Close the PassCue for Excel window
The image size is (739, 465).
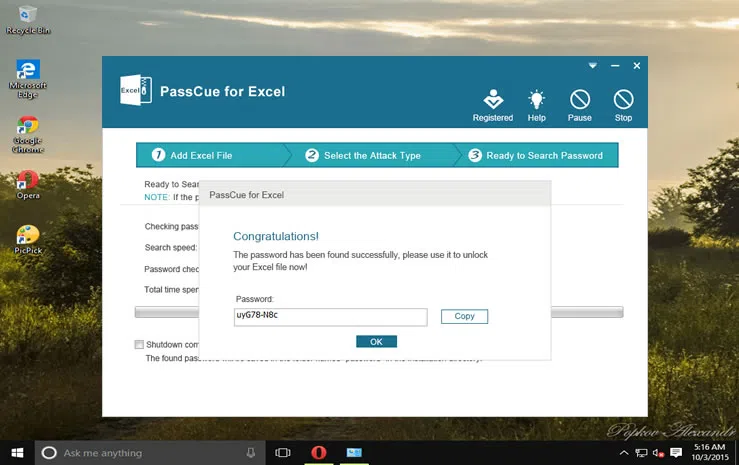point(637,65)
